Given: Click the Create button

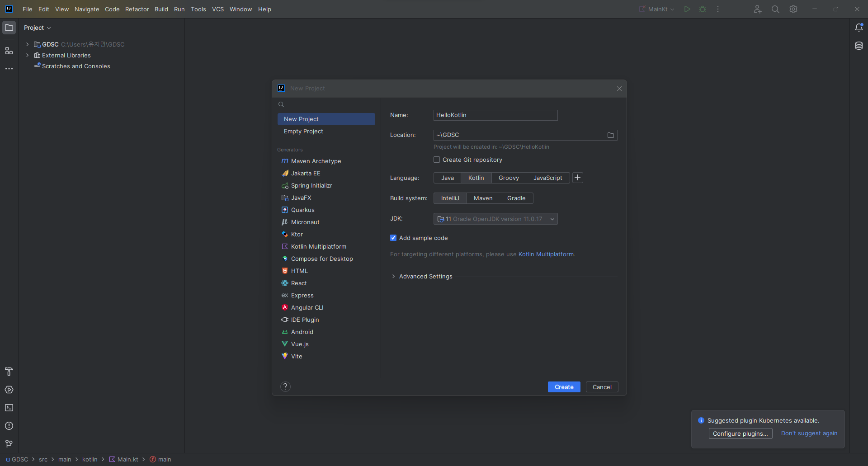Looking at the screenshot, I should (x=564, y=387).
